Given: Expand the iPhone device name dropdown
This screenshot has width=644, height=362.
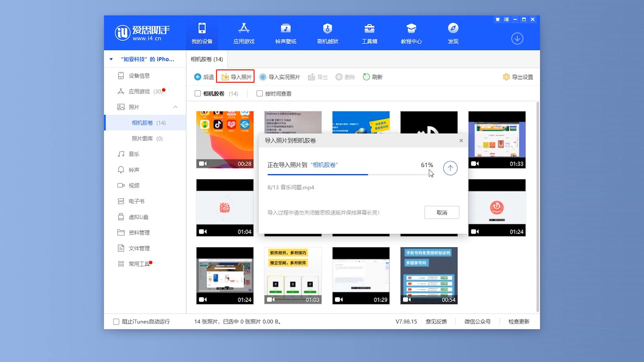Looking at the screenshot, I should (x=111, y=59).
